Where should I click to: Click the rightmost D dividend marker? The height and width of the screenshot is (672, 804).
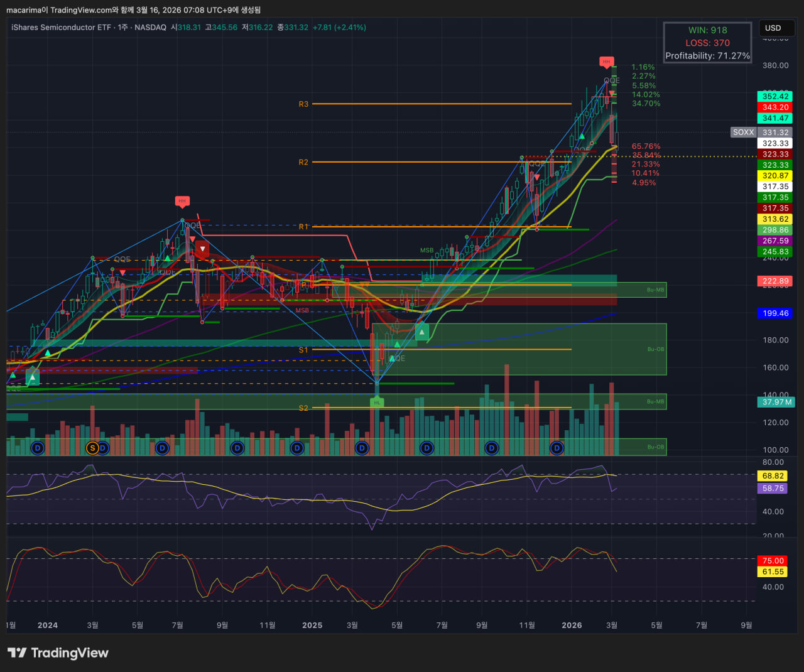point(557,448)
